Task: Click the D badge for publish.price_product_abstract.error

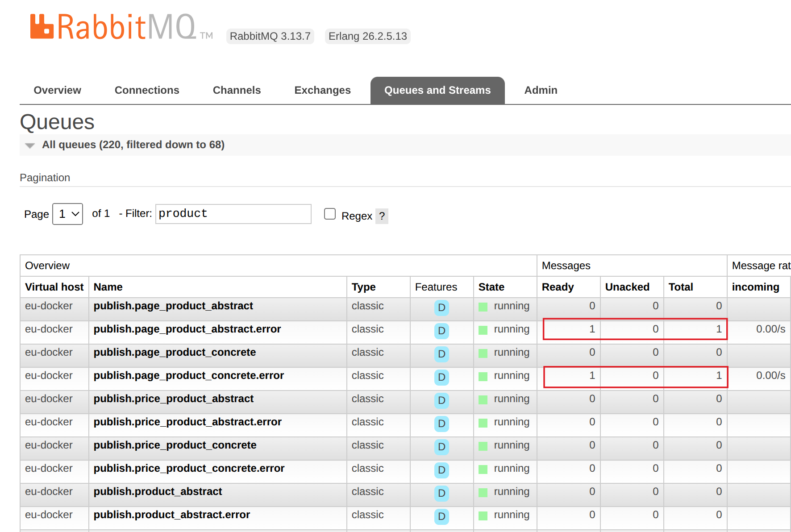Action: [441, 424]
